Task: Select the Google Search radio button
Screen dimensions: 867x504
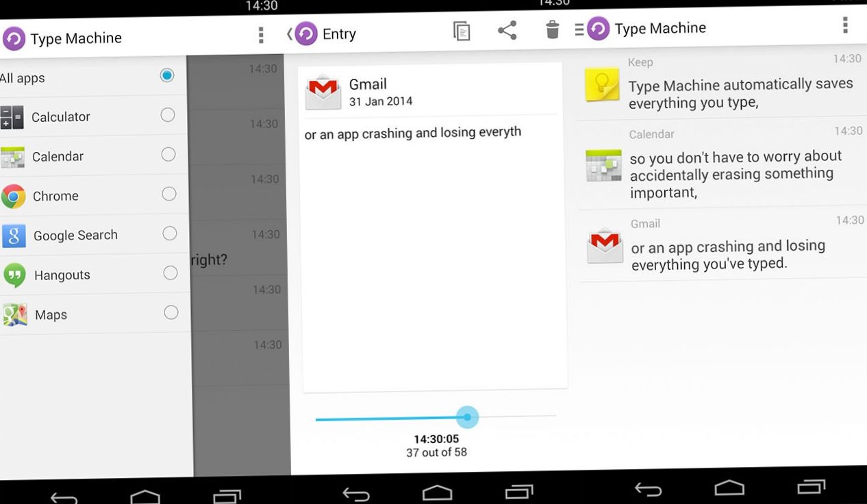Action: [170, 234]
